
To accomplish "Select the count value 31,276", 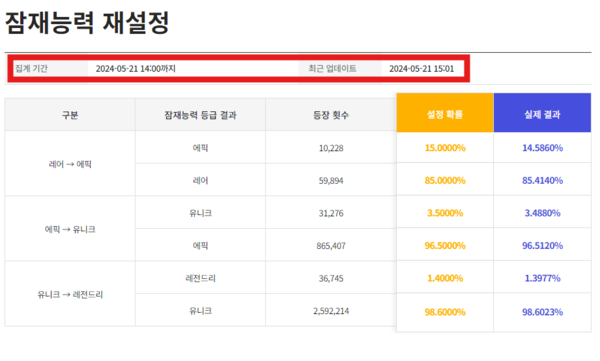I will (x=331, y=213).
